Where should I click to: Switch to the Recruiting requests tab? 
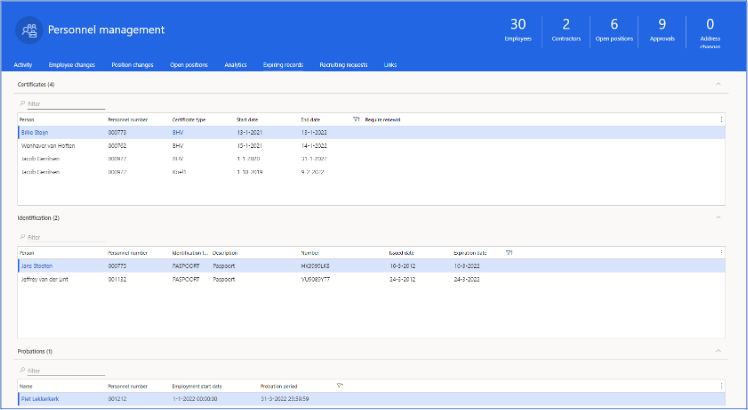click(x=343, y=65)
